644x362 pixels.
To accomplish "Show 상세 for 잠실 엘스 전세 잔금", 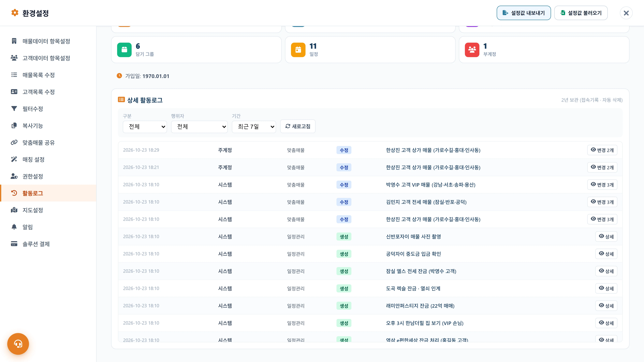I will (x=606, y=271).
